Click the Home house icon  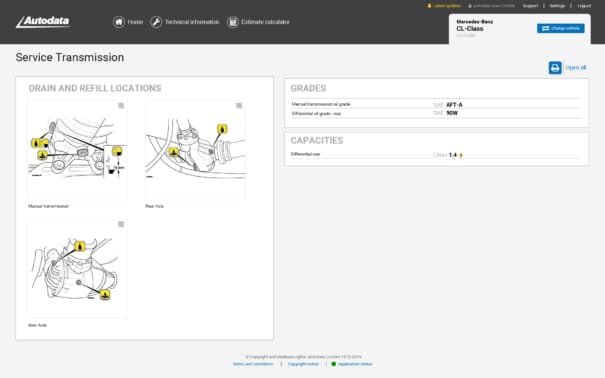coord(119,22)
